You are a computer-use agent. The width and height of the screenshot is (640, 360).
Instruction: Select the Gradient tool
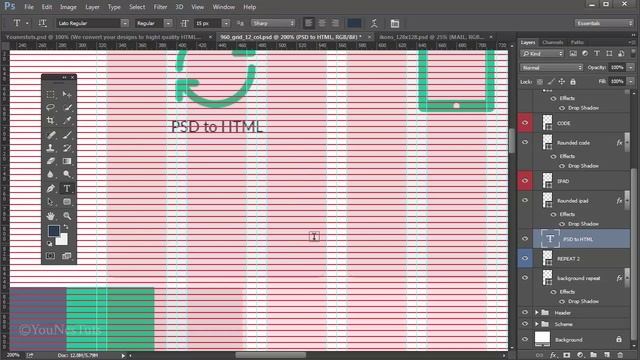click(x=67, y=161)
